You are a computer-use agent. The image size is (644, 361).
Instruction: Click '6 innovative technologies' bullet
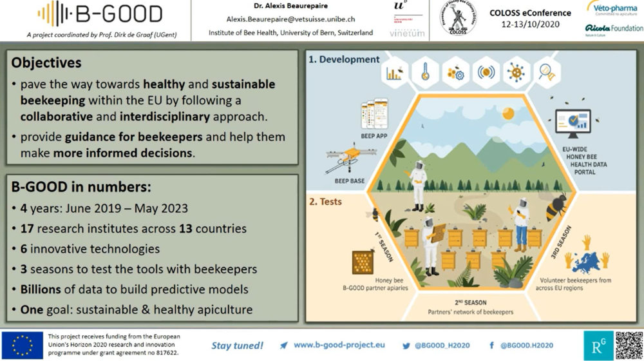[90, 249]
